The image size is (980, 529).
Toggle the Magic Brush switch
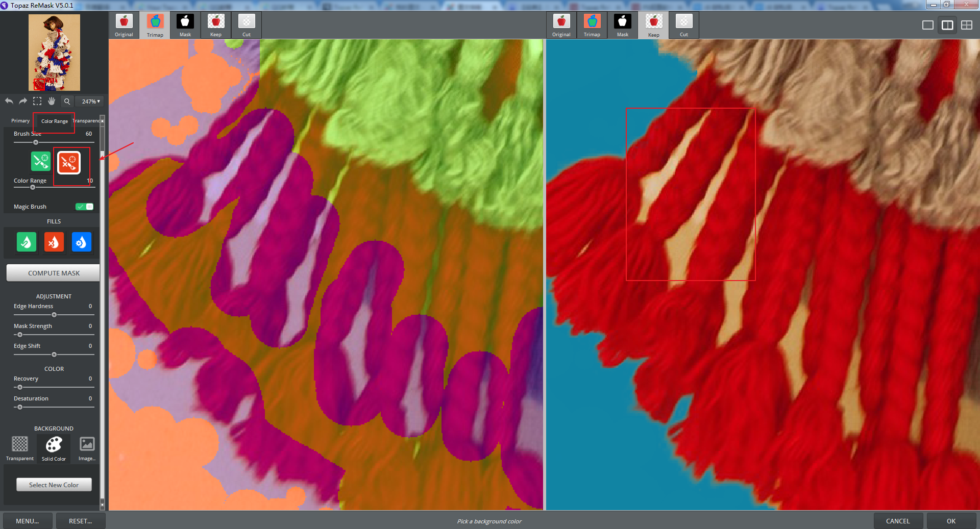point(85,207)
